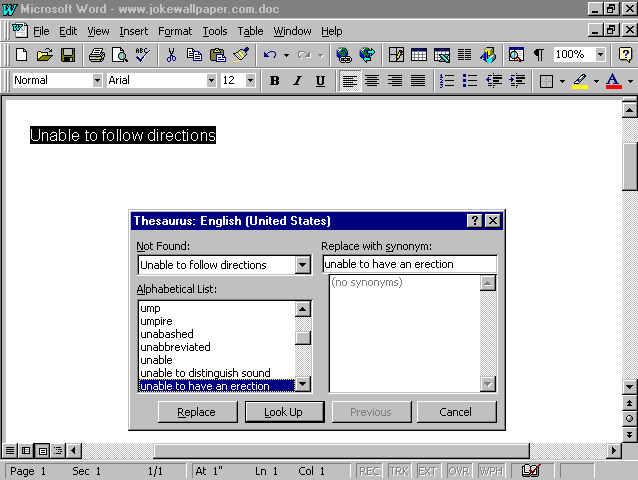Toggle Underline formatting button
Screen dimensions: 638x480
pos(320,81)
